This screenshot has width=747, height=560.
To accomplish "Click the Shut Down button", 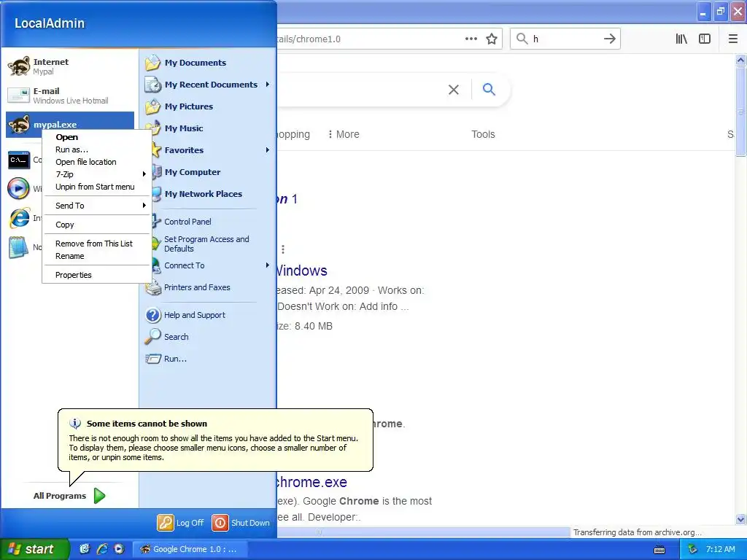I will tap(241, 523).
